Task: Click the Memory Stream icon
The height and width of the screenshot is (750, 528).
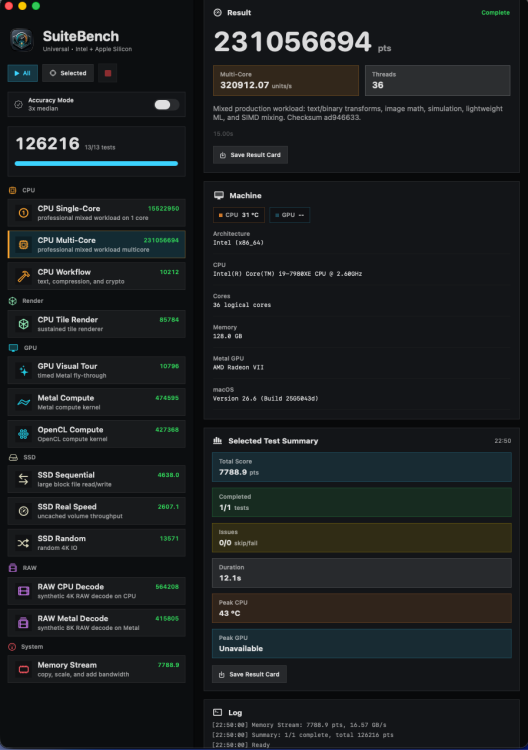Action: click(23, 670)
